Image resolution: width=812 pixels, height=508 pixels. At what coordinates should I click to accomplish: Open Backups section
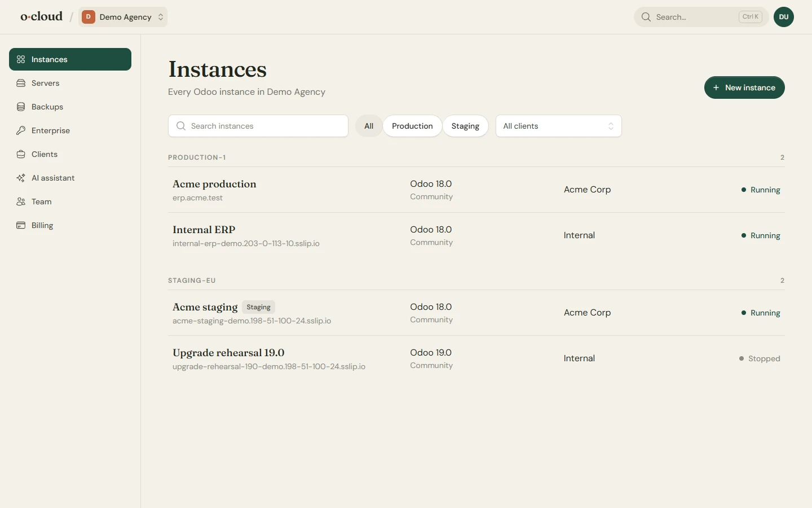(x=70, y=107)
